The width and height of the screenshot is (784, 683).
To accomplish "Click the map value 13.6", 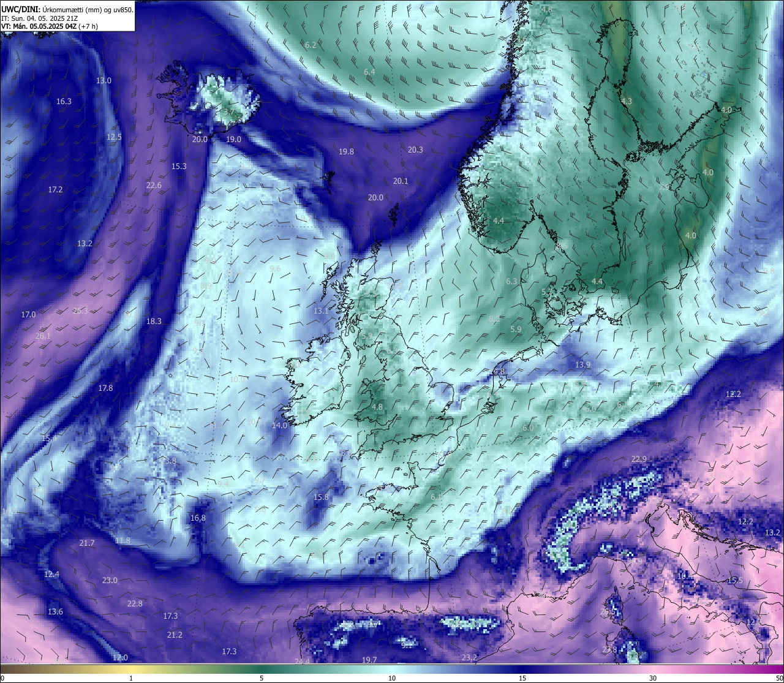I will click(x=55, y=612).
